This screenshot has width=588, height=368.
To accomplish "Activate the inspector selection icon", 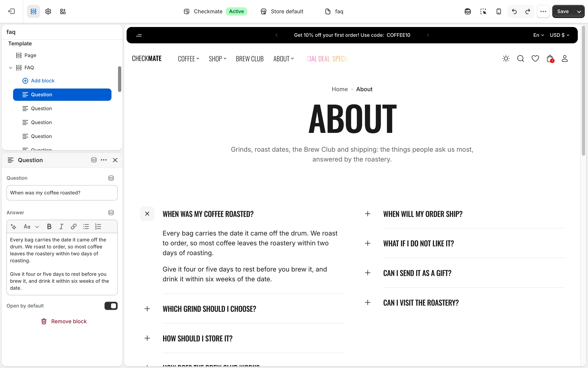I will point(483,11).
